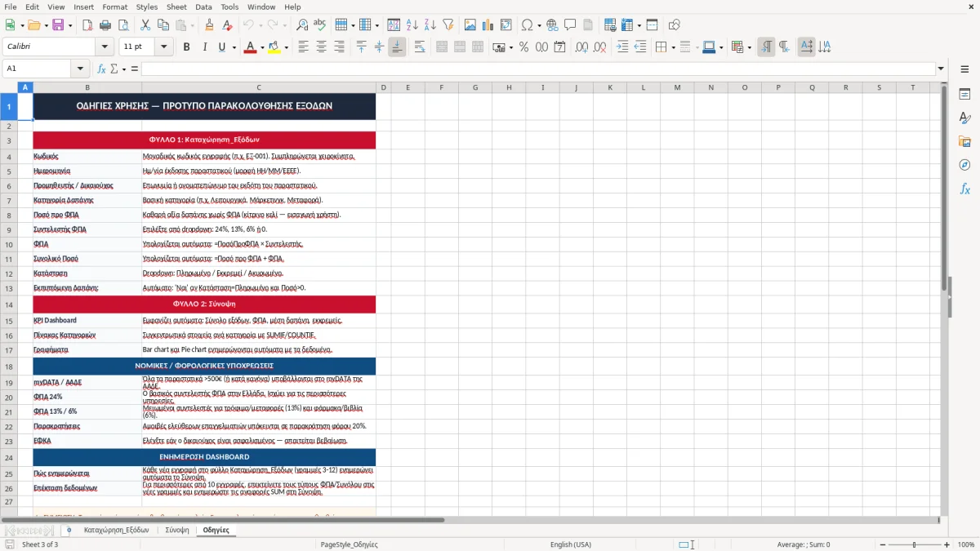Expand the Name Box A1 dropdown
This screenshot has height=551, width=980.
pyautogui.click(x=80, y=69)
